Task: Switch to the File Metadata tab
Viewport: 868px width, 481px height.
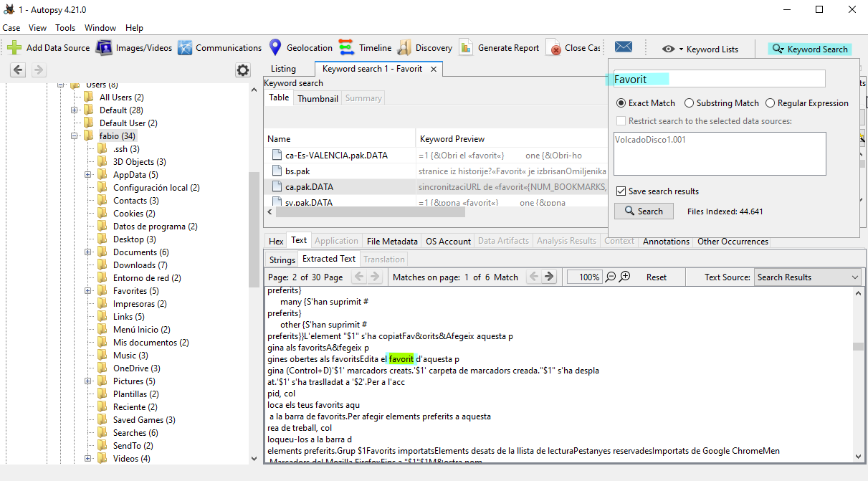Action: 391,242
